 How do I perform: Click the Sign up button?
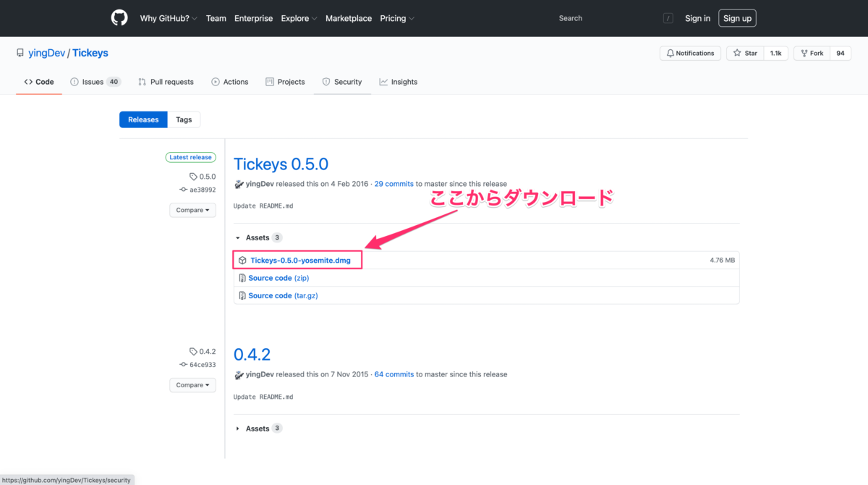736,18
